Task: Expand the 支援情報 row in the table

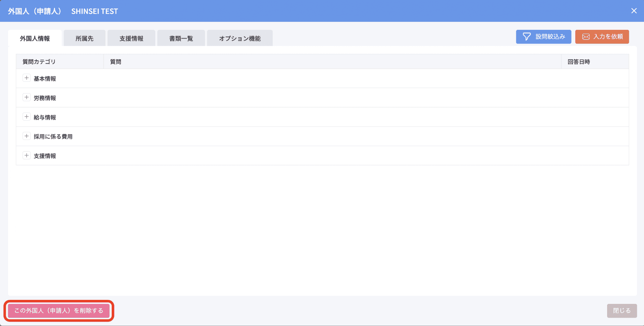Action: point(26,155)
